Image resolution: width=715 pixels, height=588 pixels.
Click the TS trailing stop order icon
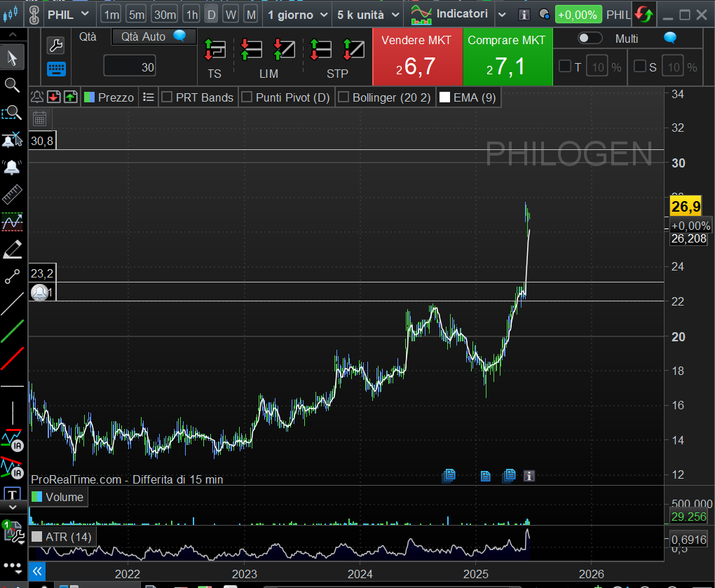coord(214,49)
